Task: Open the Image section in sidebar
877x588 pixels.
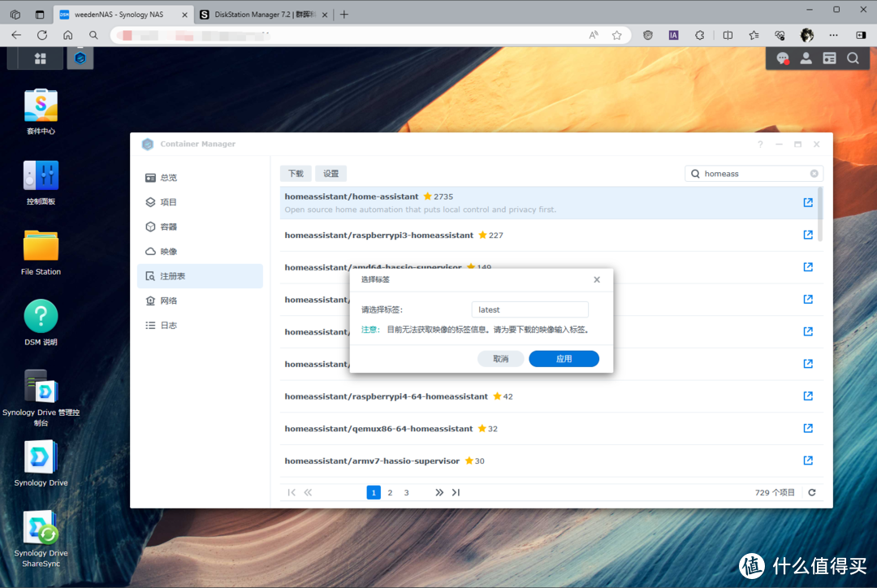Action: 200,251
